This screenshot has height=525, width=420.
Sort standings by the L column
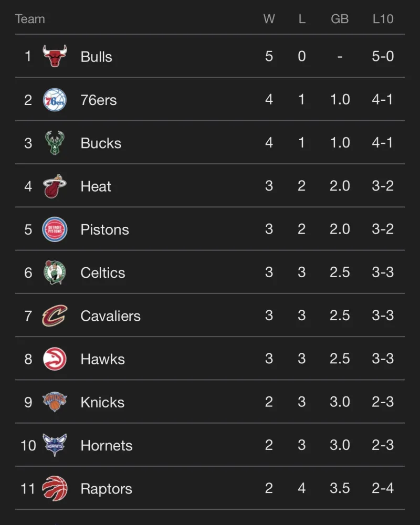tap(302, 19)
